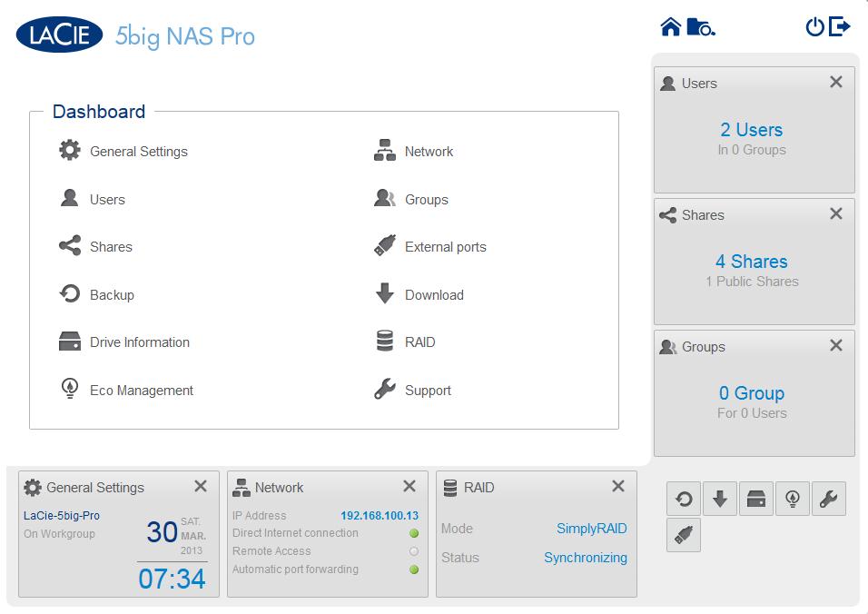Close the Shares widget
The height and width of the screenshot is (614, 868).
tap(836, 213)
